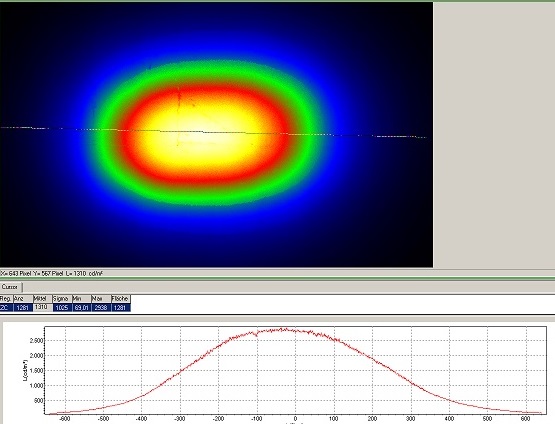
Task: Click the status bar cursor position readout
Action: (x=52, y=273)
